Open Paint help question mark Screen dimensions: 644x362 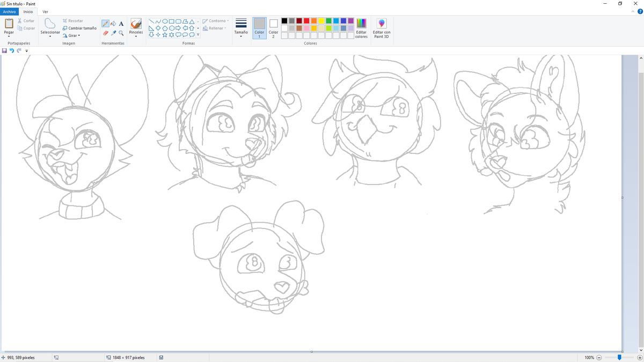[x=640, y=12]
